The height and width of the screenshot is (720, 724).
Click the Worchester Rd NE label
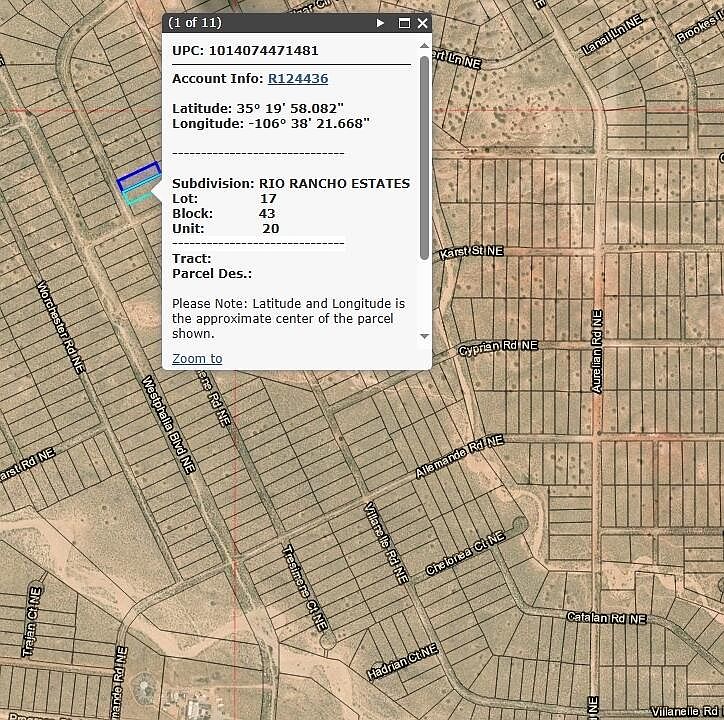(x=60, y=327)
